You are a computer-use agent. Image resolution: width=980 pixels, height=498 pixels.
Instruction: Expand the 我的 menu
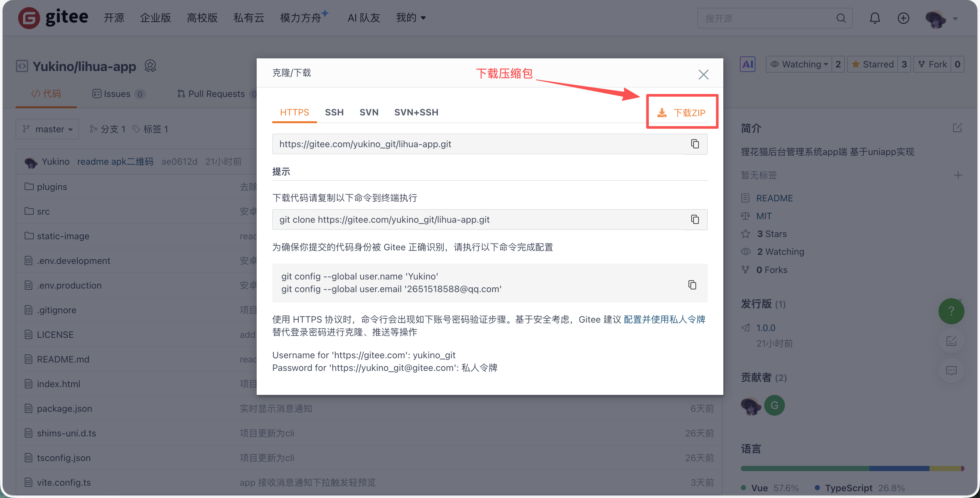pos(411,18)
